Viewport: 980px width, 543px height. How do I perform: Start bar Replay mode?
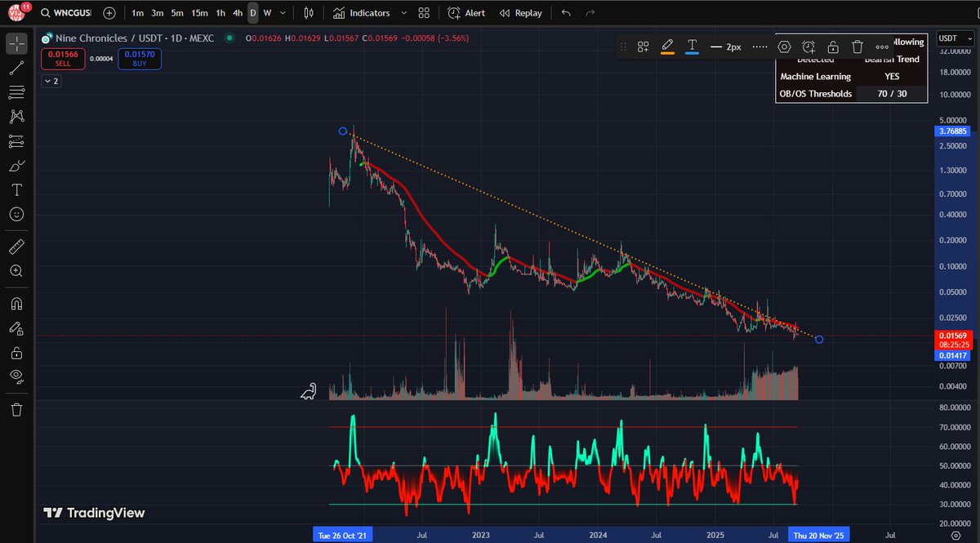point(520,13)
